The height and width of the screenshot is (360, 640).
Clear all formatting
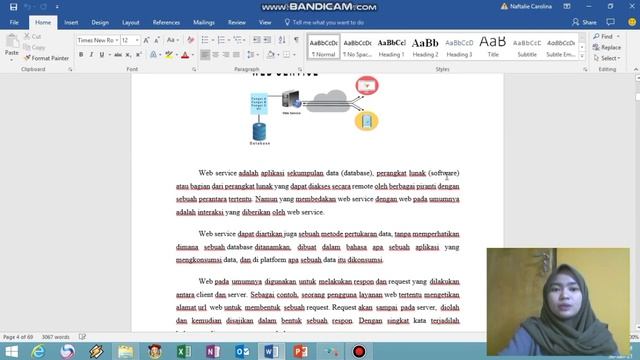click(191, 40)
